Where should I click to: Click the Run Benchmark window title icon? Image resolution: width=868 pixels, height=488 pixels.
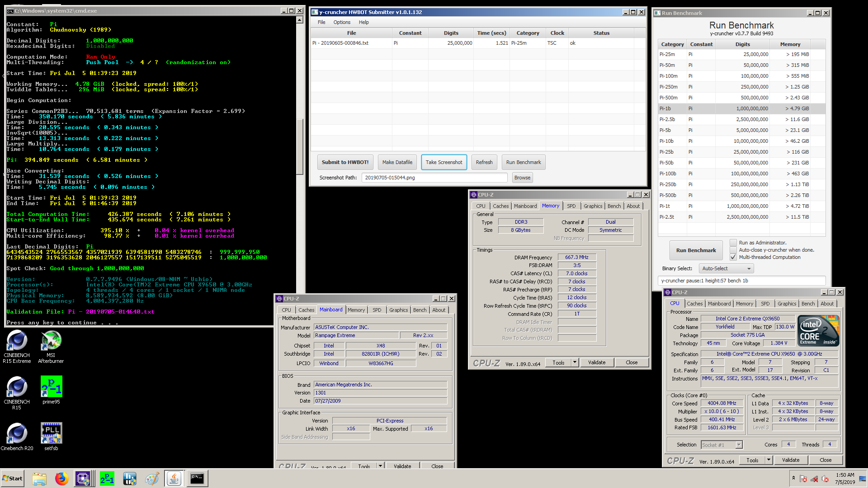(x=658, y=13)
